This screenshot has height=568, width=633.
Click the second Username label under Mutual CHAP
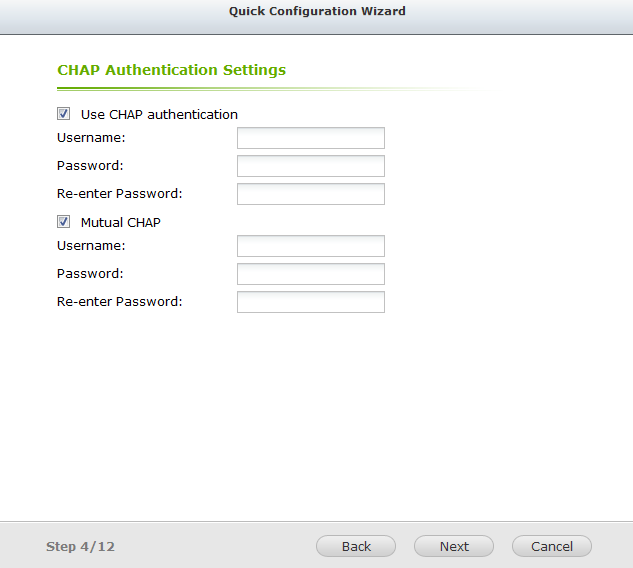click(x=91, y=245)
